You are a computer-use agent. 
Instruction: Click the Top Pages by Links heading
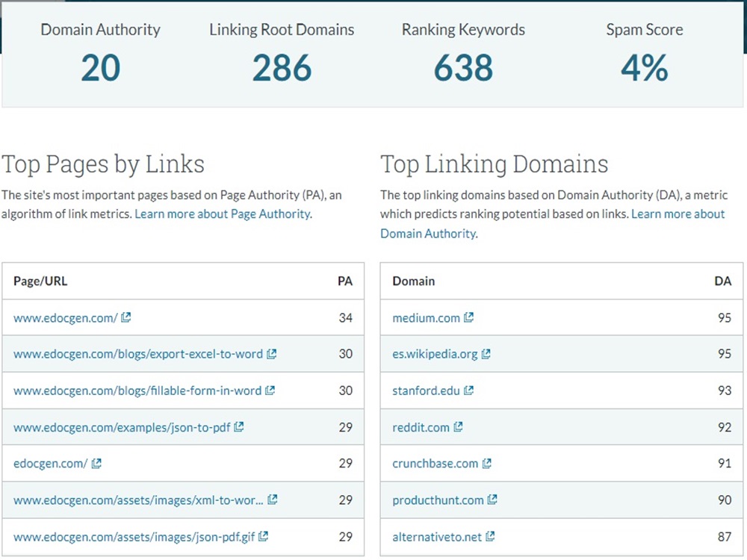click(x=103, y=165)
